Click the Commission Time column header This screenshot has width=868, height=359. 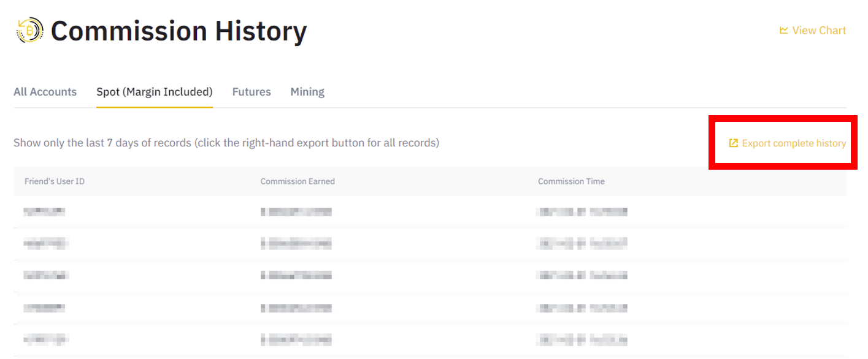(x=571, y=181)
